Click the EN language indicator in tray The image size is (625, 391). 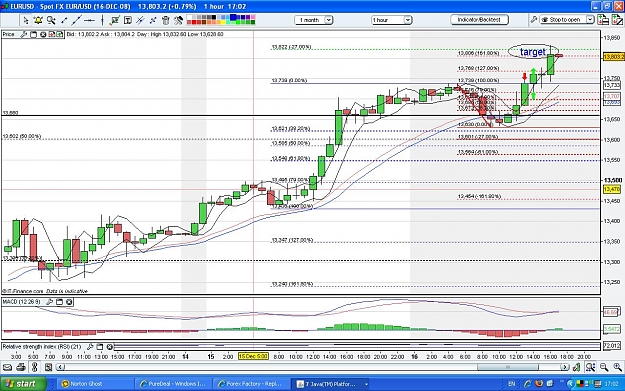(512, 384)
